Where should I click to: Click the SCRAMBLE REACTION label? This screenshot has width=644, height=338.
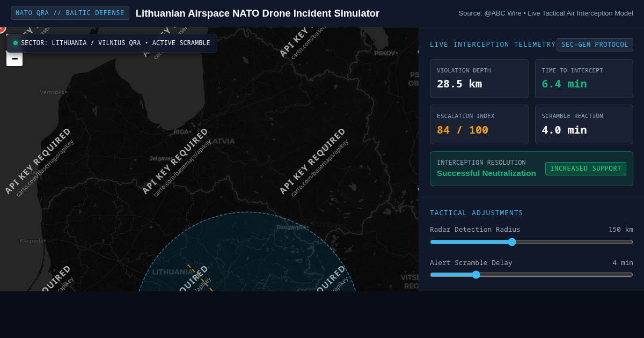(x=572, y=116)
